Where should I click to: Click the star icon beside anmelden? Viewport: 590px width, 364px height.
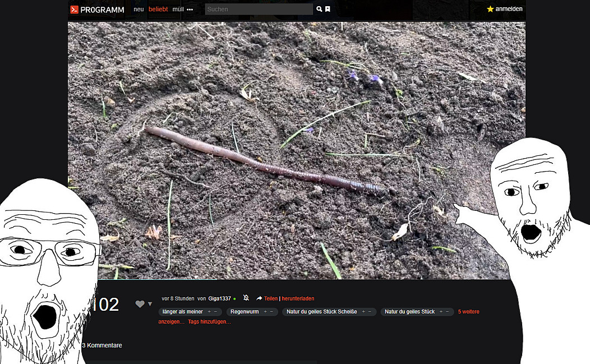click(x=490, y=9)
